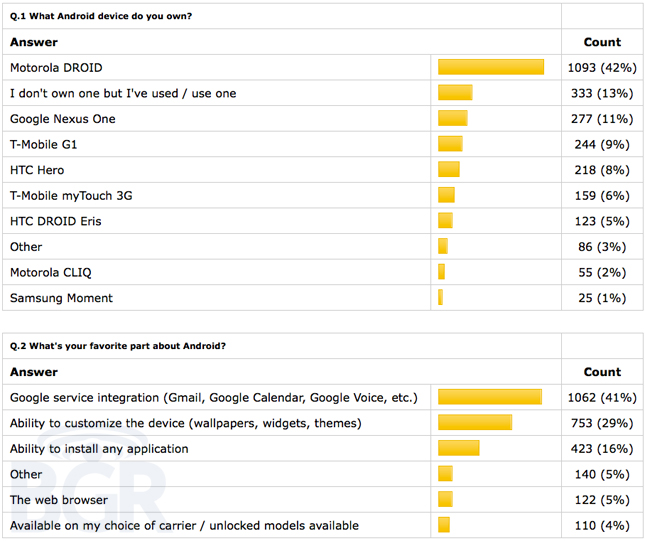The height and width of the screenshot is (541, 645).
Task: Select the HTC DROID Eris yellow bar
Action: (x=445, y=221)
